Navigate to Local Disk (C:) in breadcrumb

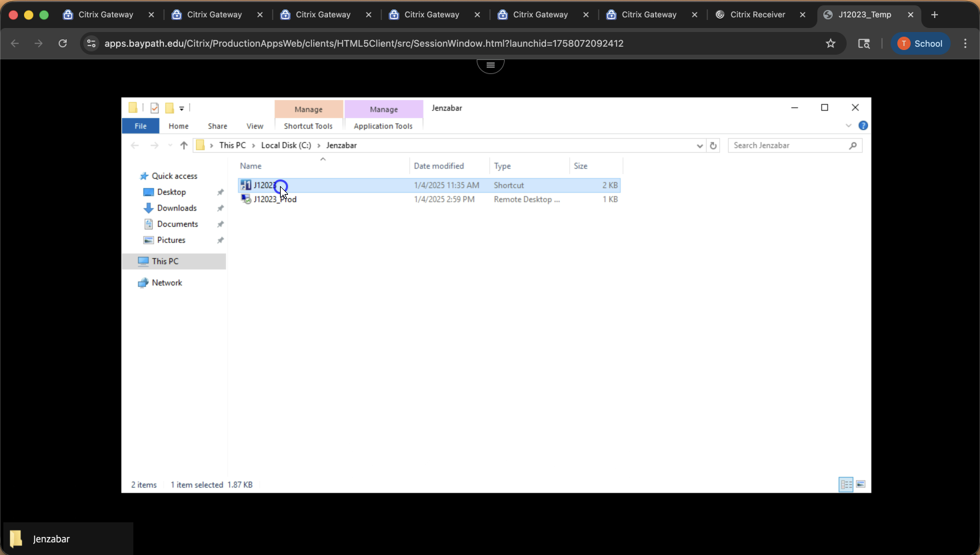pyautogui.click(x=285, y=145)
